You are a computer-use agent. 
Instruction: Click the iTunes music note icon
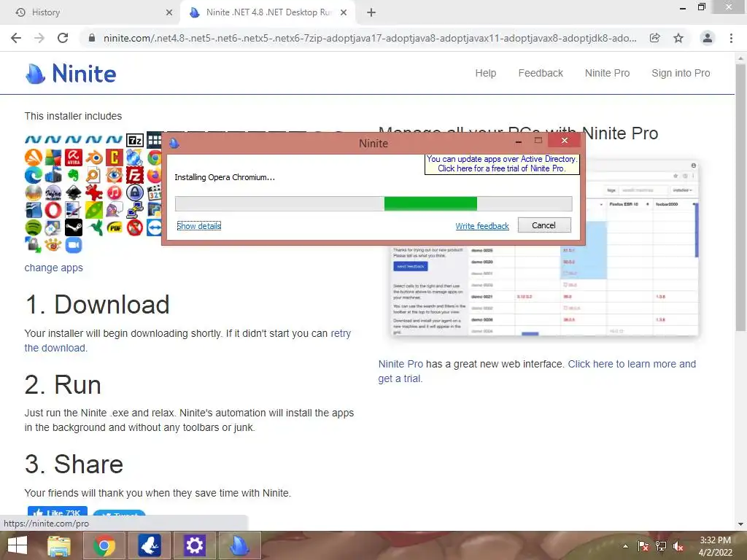[x=115, y=192]
